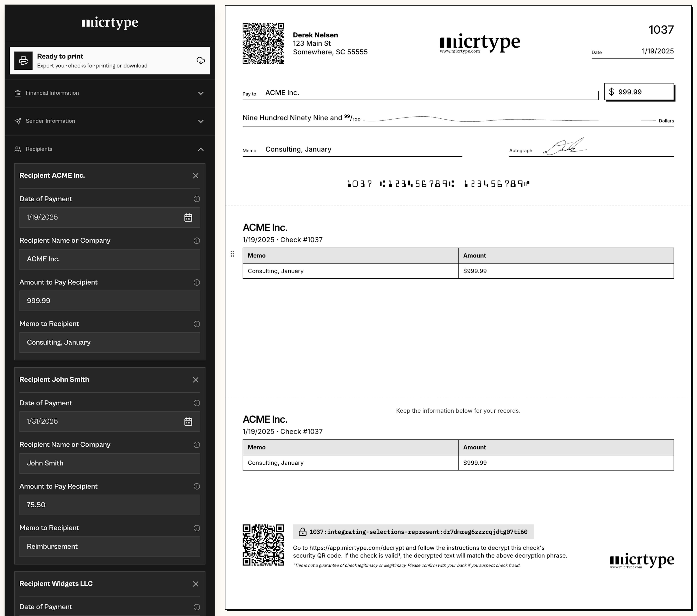Image resolution: width=697 pixels, height=616 pixels.
Task: Click the QR code at top of check
Action: click(263, 43)
